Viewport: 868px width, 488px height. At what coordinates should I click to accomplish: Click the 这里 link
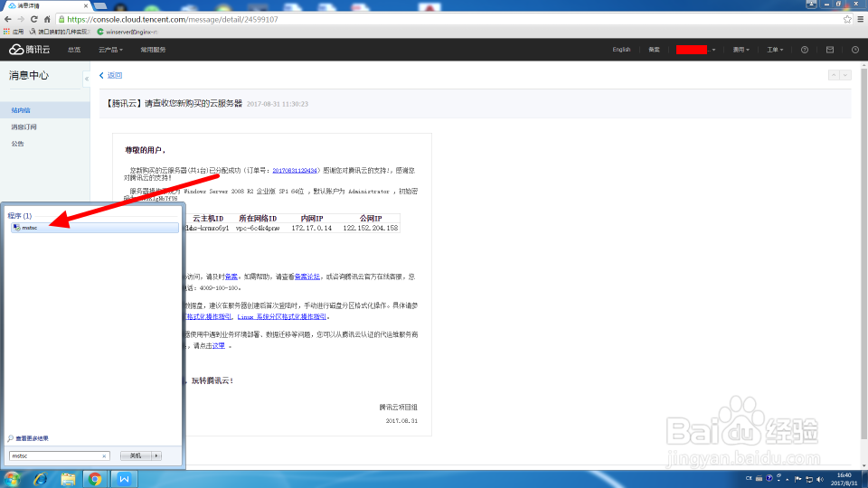click(219, 346)
